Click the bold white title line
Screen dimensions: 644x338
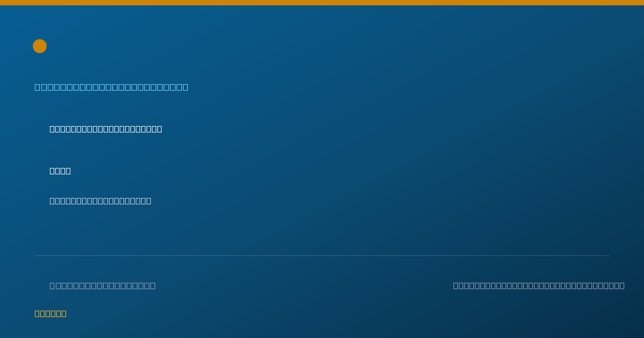pyautogui.click(x=106, y=129)
